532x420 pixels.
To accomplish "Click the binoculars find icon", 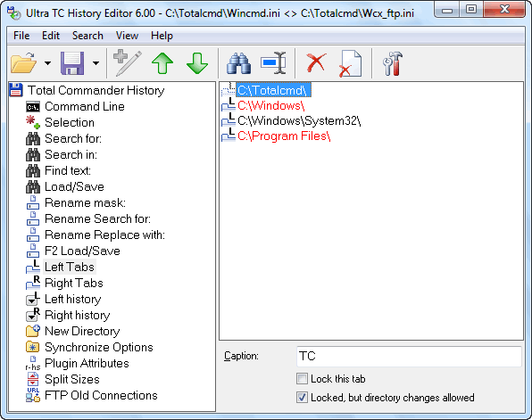I will (x=239, y=63).
